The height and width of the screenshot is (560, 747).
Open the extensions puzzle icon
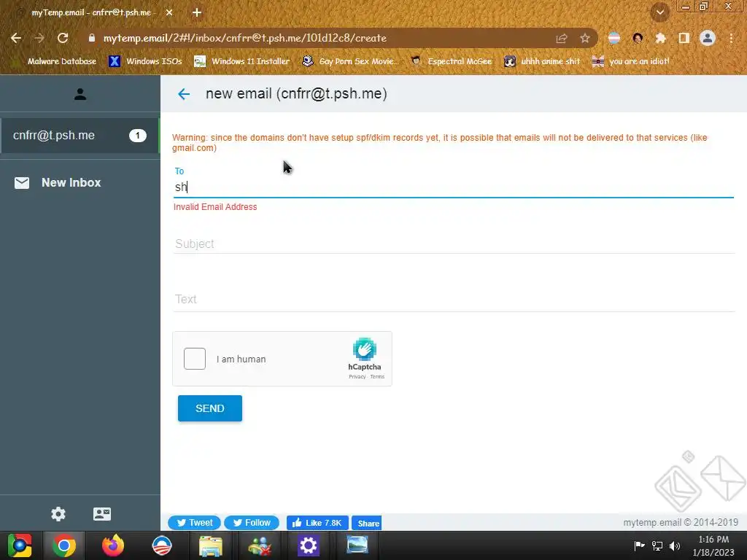point(660,38)
